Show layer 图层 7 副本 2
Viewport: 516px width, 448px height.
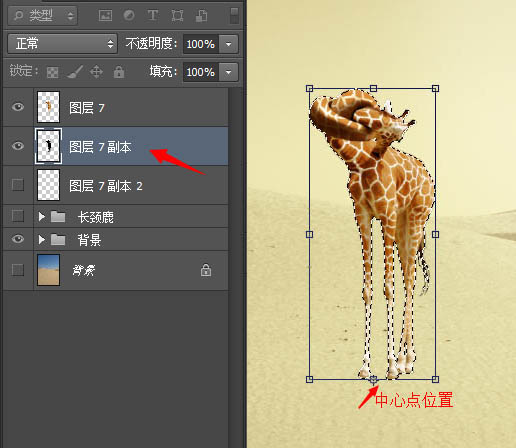(18, 185)
